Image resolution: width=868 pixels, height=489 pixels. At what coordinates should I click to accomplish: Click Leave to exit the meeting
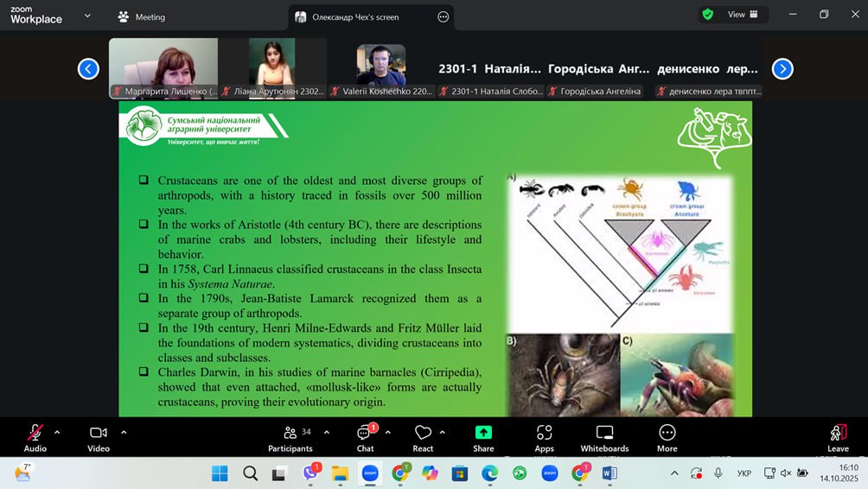[x=838, y=436]
